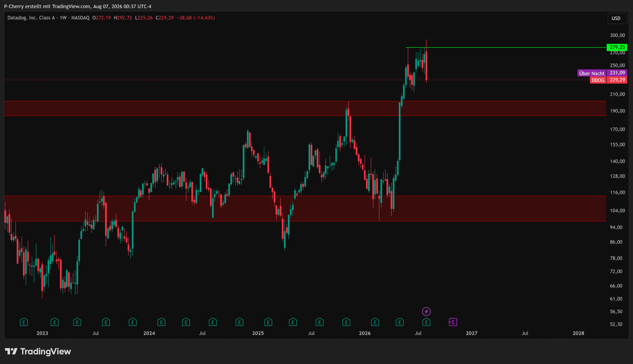Select the 2023 time axis label
Viewport: 633px width, 364px height.
42,333
